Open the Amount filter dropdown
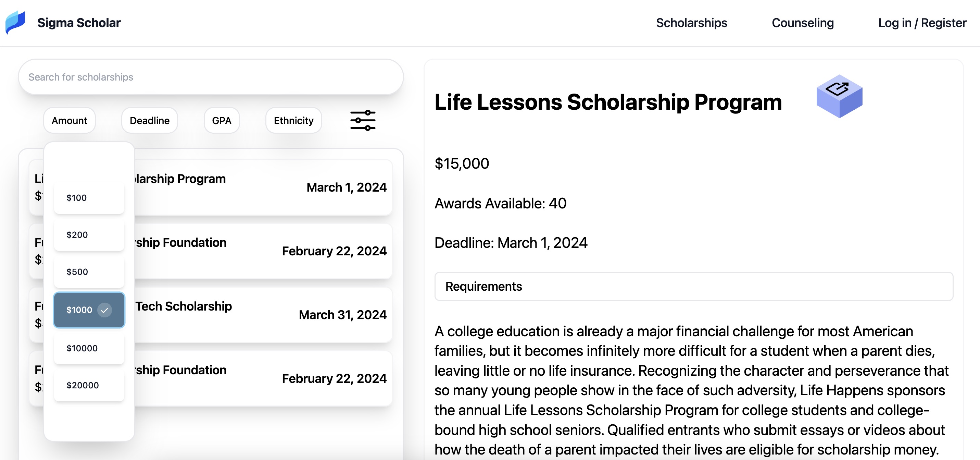The width and height of the screenshot is (980, 460). tap(69, 120)
